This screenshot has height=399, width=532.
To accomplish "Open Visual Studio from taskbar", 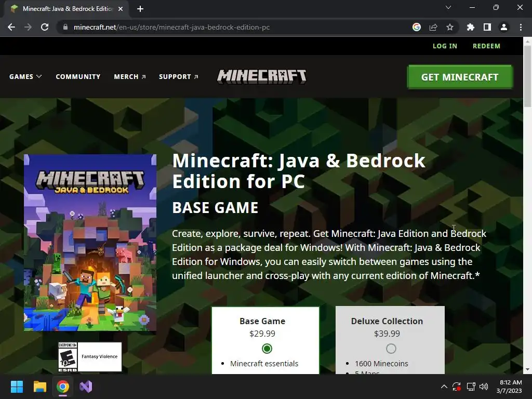I will point(86,387).
